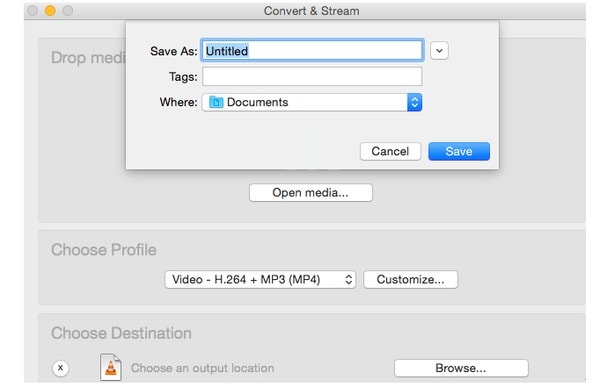Click the blue arrows on Where popup

pos(414,102)
